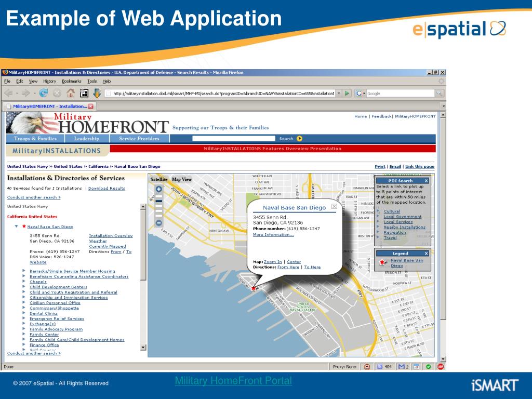Click the Firefox Forward arrow button
Viewport: 532px width, 399px height.
[x=26, y=93]
